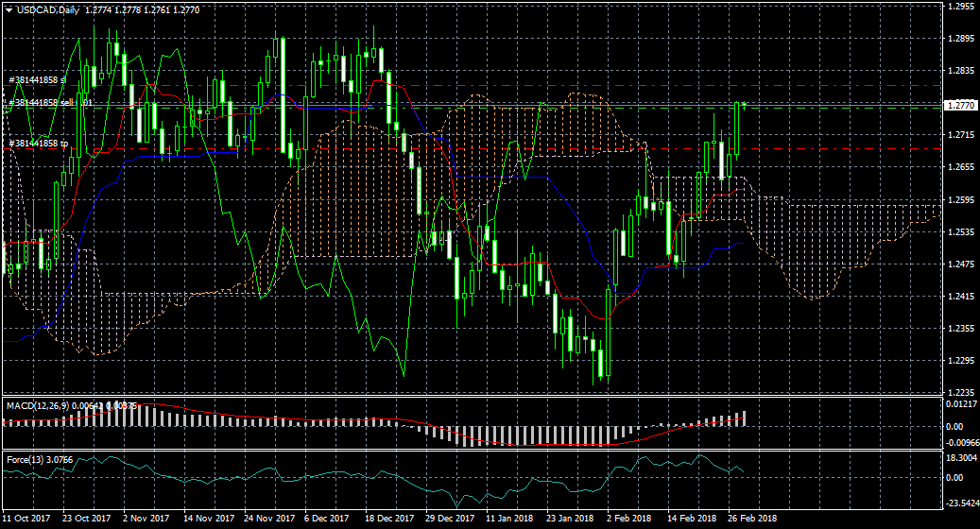This screenshot has width=980, height=529.
Task: Click the 1.2595 price scale label
Action: pyautogui.click(x=961, y=199)
